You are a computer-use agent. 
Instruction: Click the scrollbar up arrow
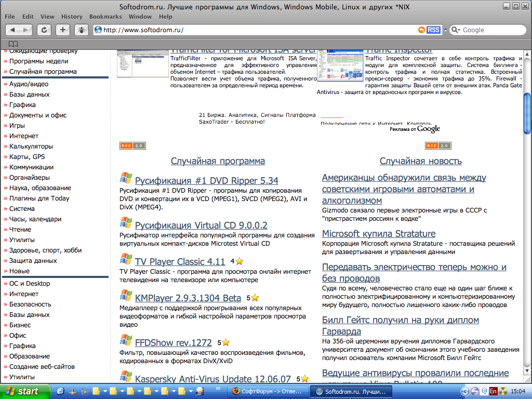pyautogui.click(x=527, y=54)
